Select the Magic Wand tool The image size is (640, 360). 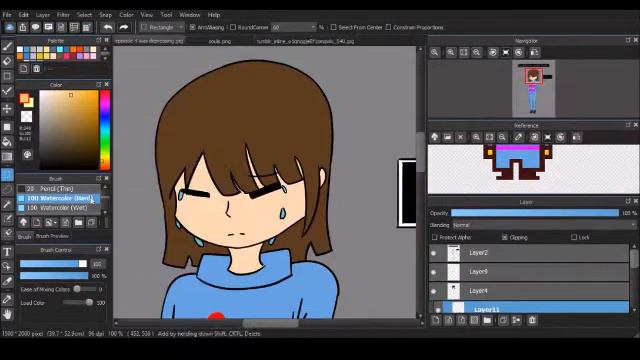pyautogui.click(x=7, y=204)
